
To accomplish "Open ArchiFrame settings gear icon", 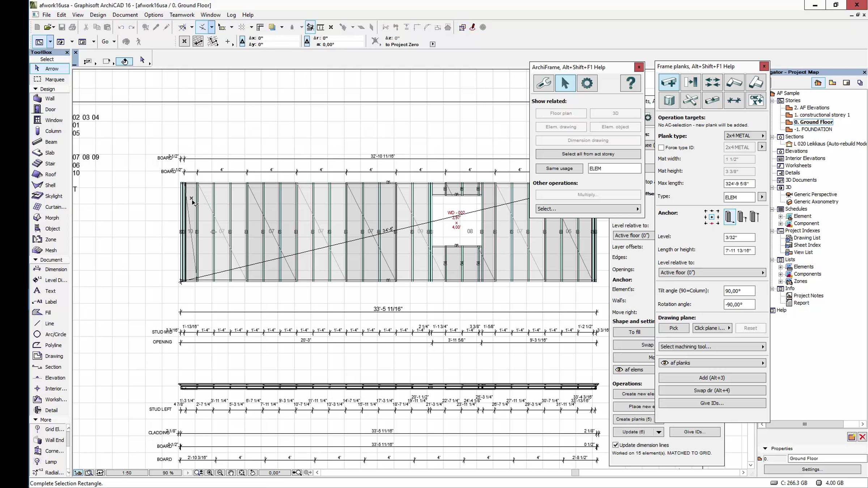I will click(587, 83).
